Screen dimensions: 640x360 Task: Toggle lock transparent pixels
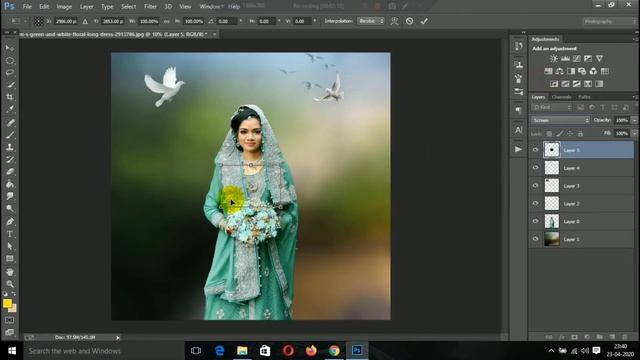549,133
